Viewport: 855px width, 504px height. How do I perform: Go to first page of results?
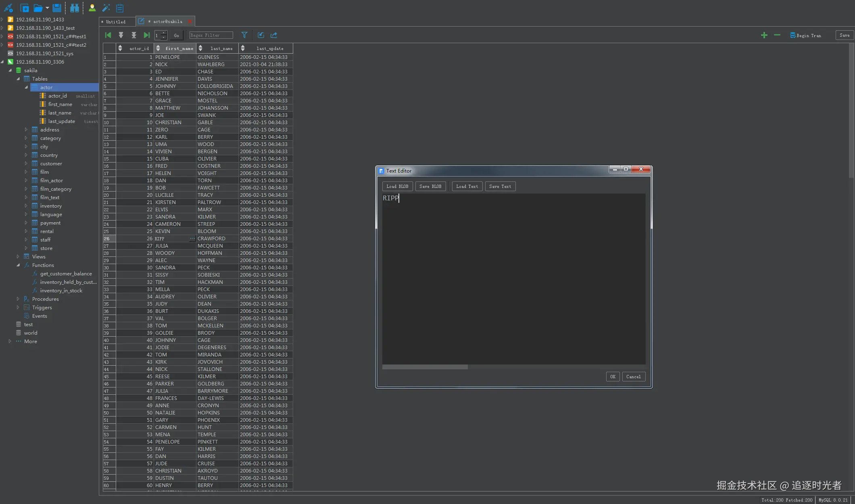coord(108,35)
